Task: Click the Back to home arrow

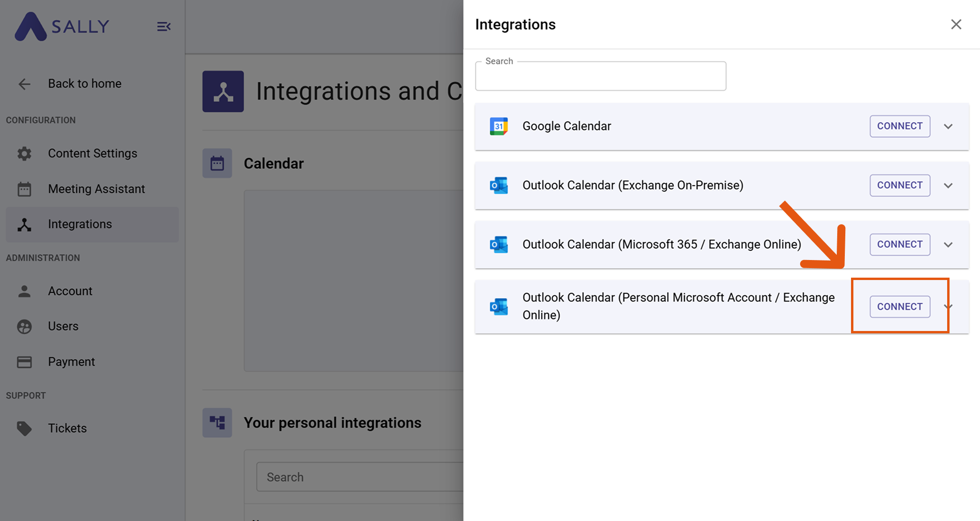Action: [24, 84]
